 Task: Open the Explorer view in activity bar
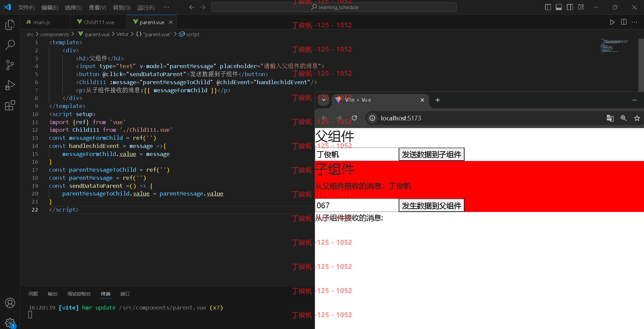10,24
